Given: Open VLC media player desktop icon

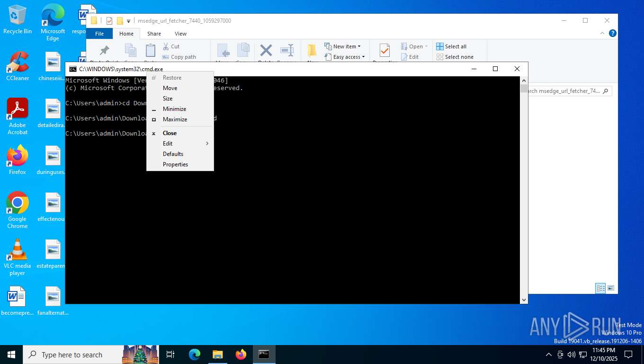Looking at the screenshot, I should pyautogui.click(x=18, y=257).
